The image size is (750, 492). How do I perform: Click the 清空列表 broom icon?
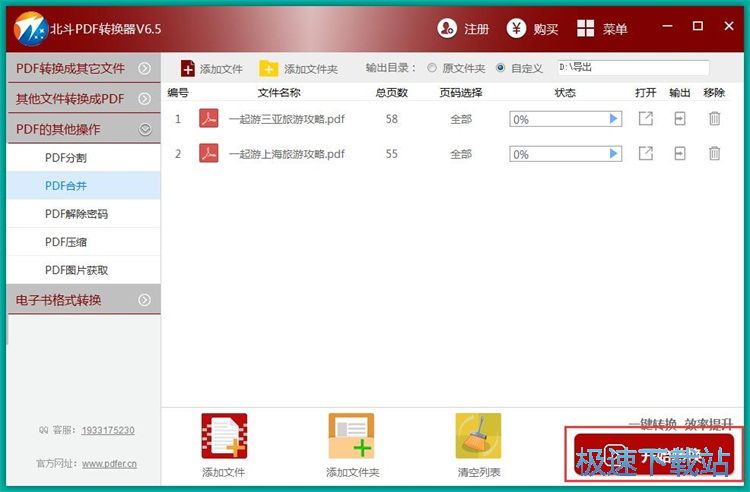click(x=478, y=436)
